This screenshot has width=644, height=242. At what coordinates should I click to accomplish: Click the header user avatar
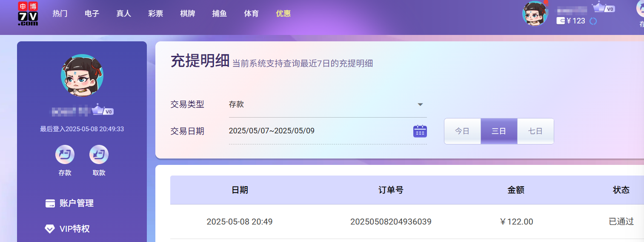pos(535,14)
